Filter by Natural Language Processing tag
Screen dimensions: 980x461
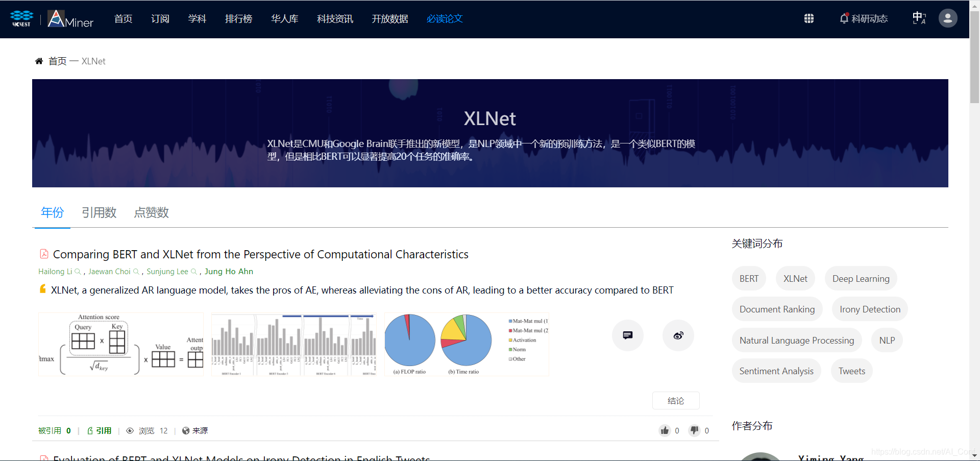pos(797,341)
